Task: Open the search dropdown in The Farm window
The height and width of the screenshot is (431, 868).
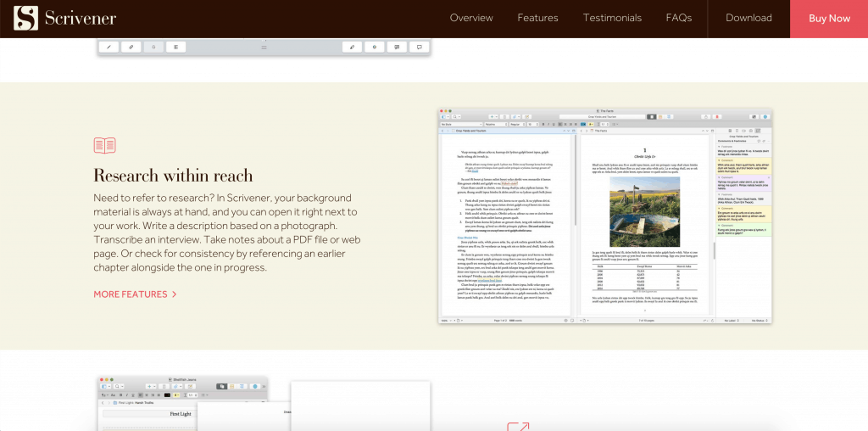Action: click(x=456, y=117)
